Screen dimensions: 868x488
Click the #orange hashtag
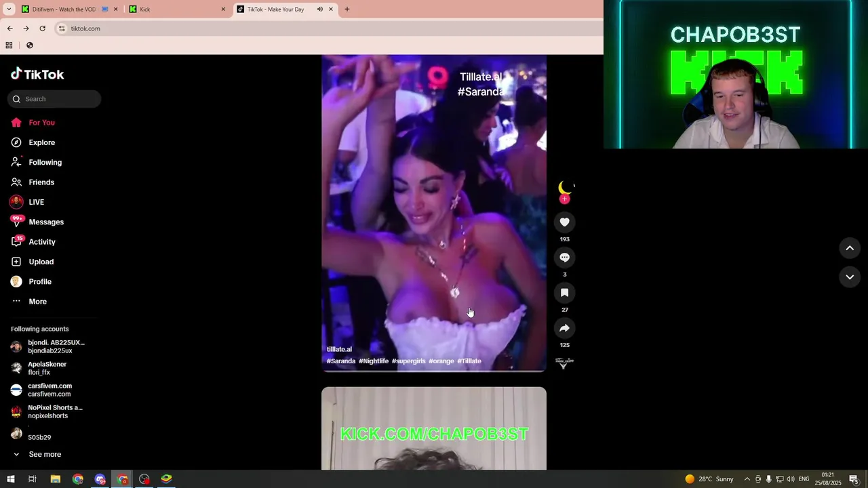click(x=441, y=361)
